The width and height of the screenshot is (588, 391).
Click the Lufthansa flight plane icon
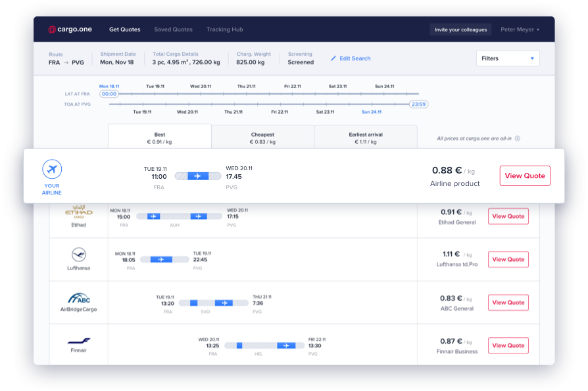(161, 259)
